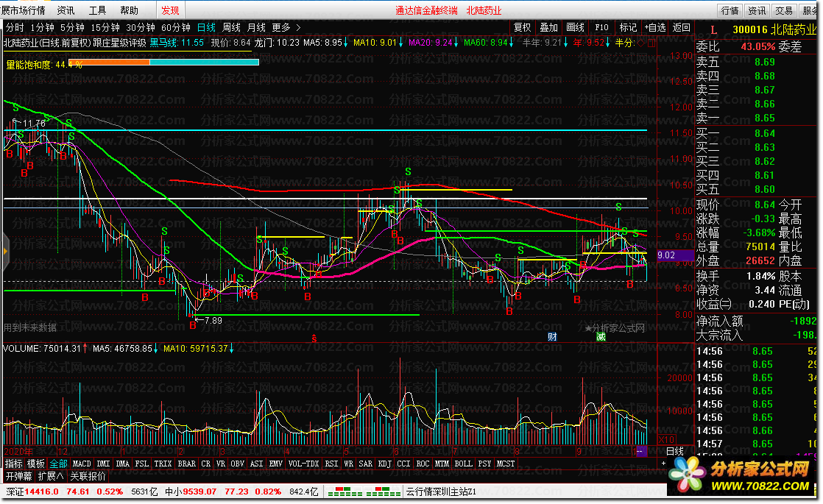Toggle 复权 price adjustment
The width and height of the screenshot is (823, 504).
[x=522, y=27]
